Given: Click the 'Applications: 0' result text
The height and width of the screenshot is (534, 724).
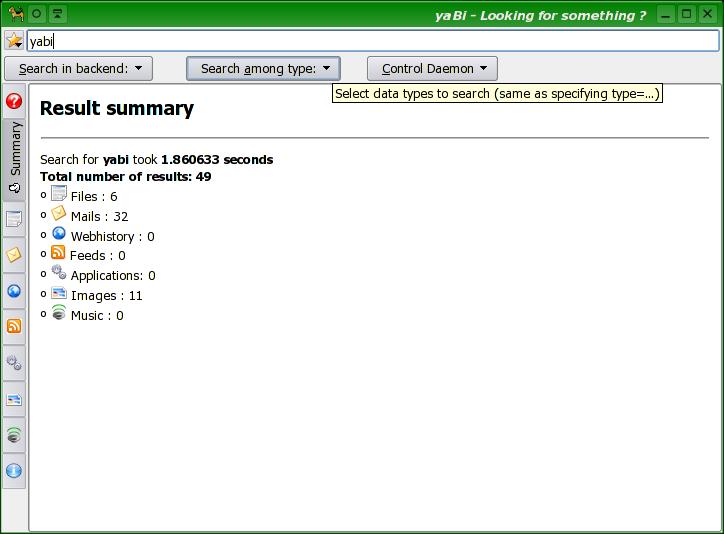Looking at the screenshot, I should [113, 276].
